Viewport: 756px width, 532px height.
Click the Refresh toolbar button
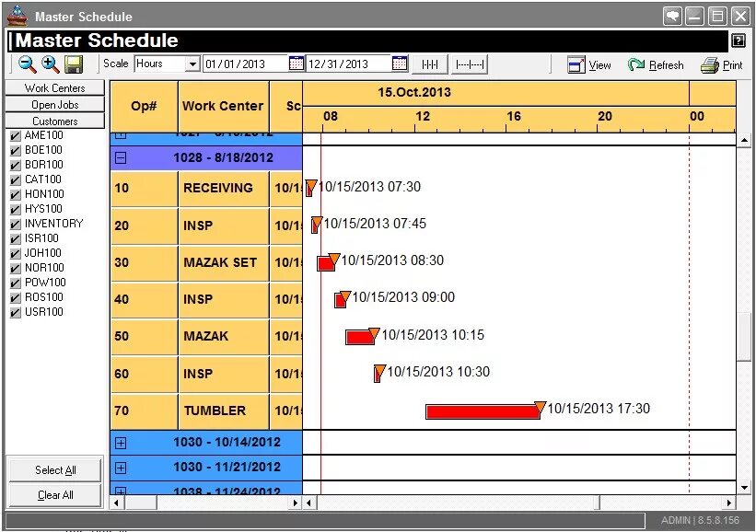pyautogui.click(x=656, y=64)
